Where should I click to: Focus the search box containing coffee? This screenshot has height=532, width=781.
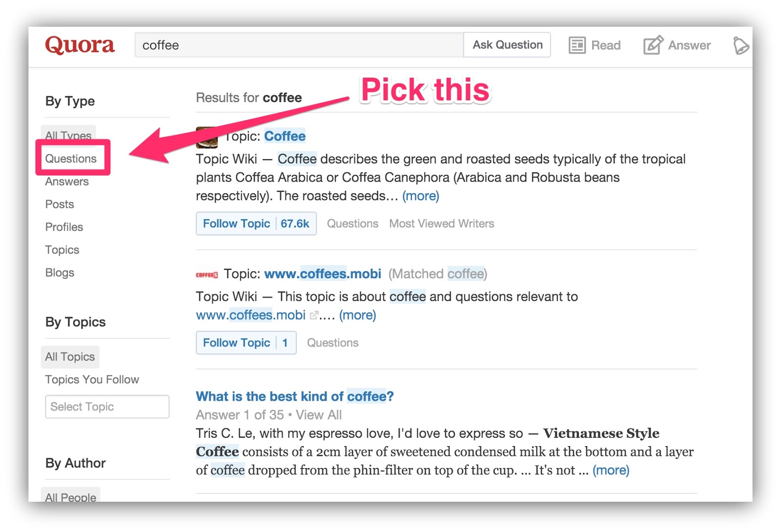[x=299, y=45]
